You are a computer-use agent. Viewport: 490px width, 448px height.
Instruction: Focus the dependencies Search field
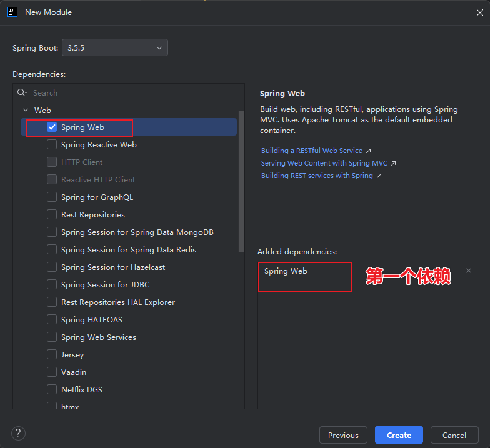[129, 92]
